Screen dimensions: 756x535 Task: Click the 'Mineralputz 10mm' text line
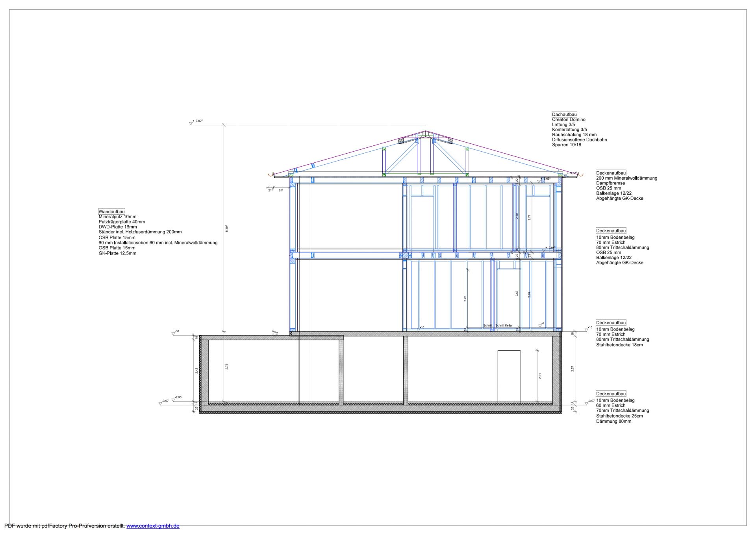117,217
